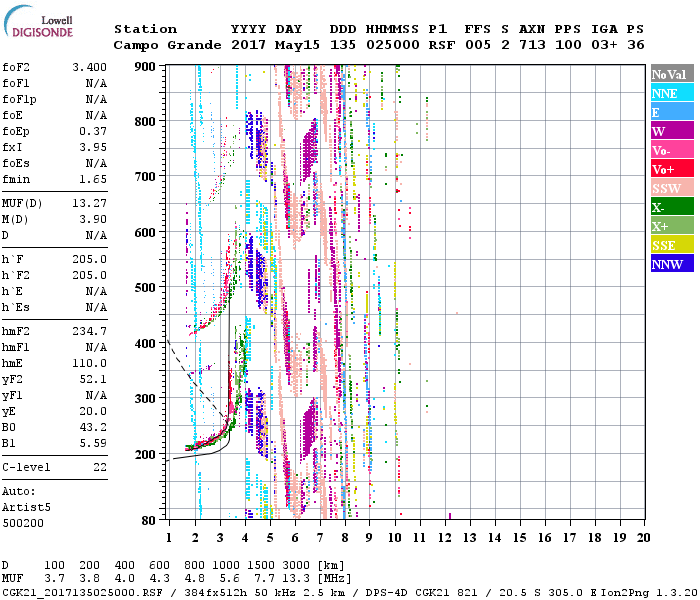Click the X+ light green legend swatch

(x=671, y=226)
